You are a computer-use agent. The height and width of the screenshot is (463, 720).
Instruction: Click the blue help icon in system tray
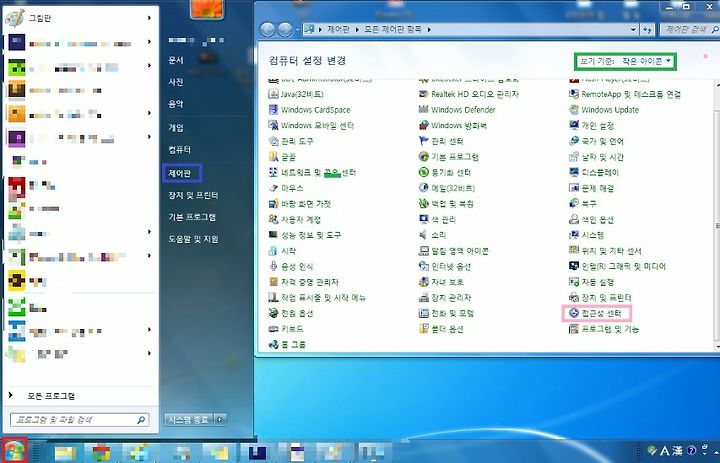pos(692,451)
